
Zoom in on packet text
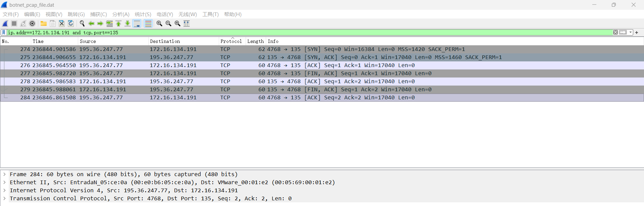point(159,23)
